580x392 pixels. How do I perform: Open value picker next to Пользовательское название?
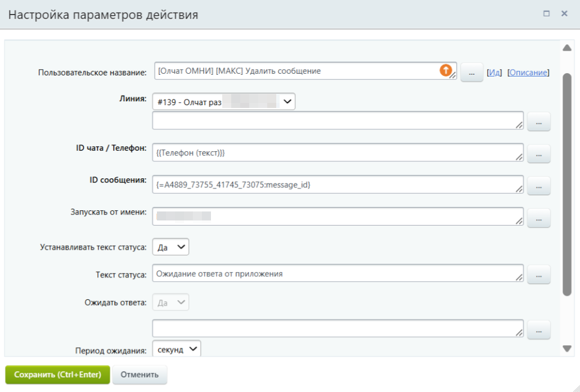[471, 73]
